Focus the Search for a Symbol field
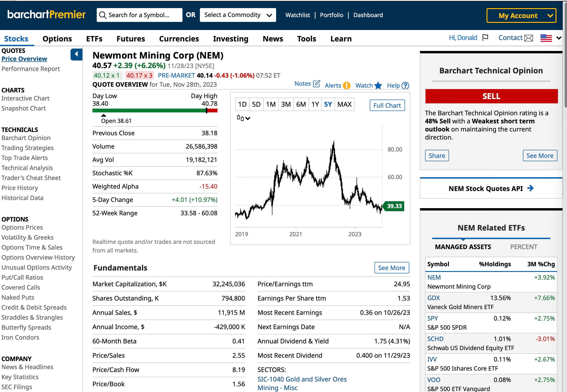Image resolution: width=567 pixels, height=392 pixels. [x=139, y=15]
